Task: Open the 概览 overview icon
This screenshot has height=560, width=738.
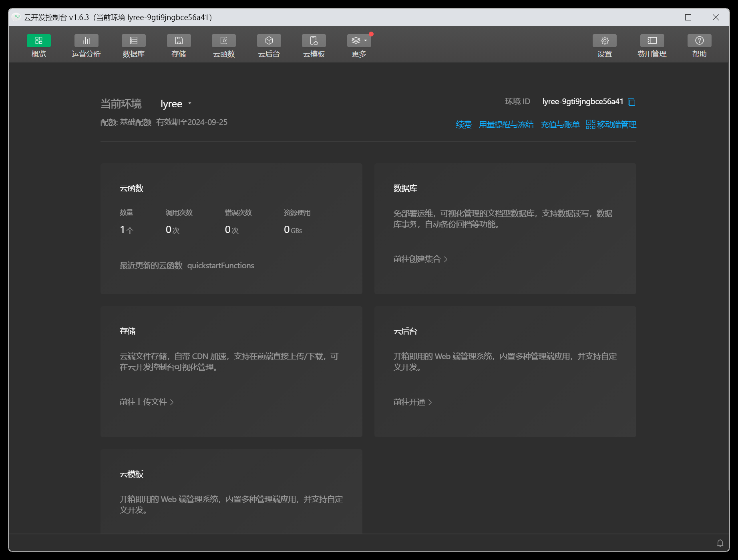Action: pyautogui.click(x=39, y=40)
